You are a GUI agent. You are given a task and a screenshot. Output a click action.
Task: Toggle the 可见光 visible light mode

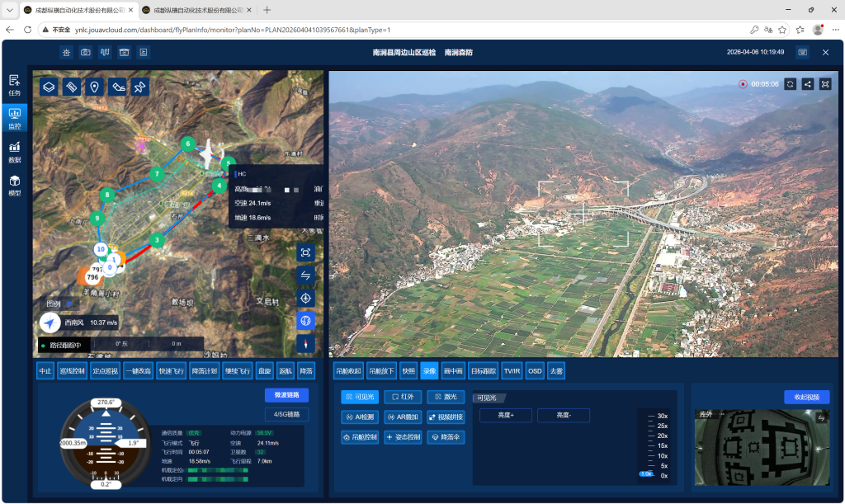359,397
